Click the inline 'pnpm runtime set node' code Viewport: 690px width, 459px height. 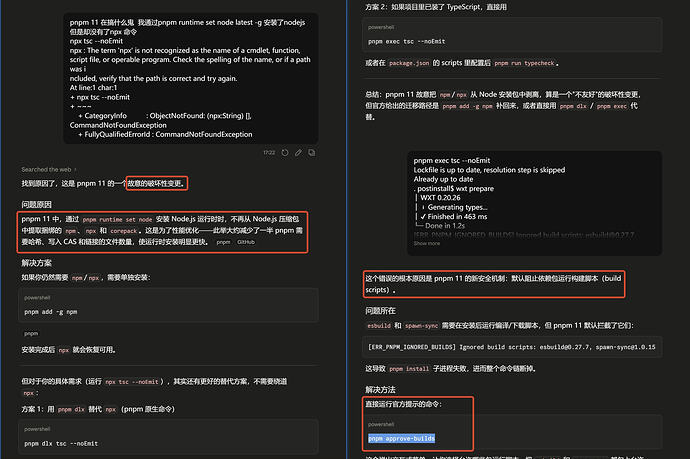pos(117,220)
